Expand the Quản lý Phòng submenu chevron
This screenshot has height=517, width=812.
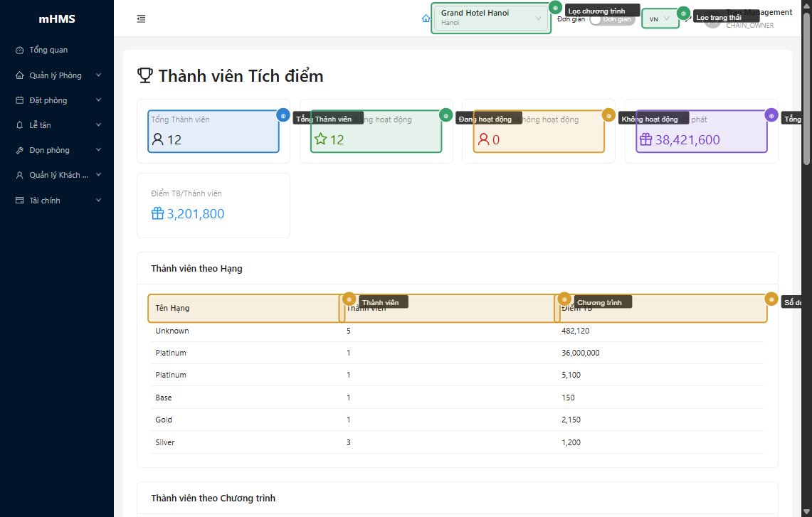pos(98,75)
